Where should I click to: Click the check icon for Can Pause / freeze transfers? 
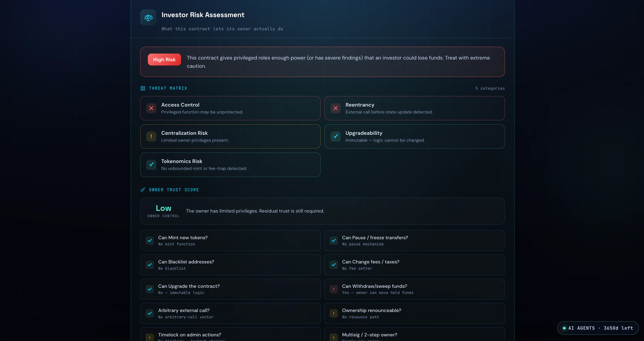tap(334, 241)
